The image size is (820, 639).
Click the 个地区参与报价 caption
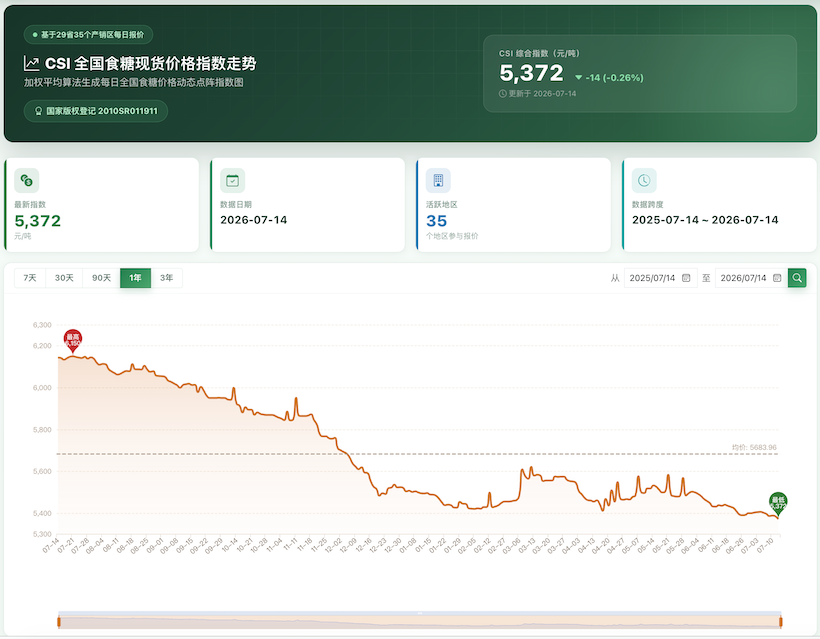(x=452, y=236)
